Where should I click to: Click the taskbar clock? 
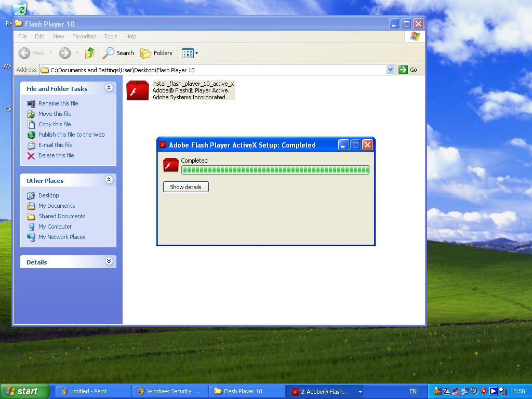point(518,391)
